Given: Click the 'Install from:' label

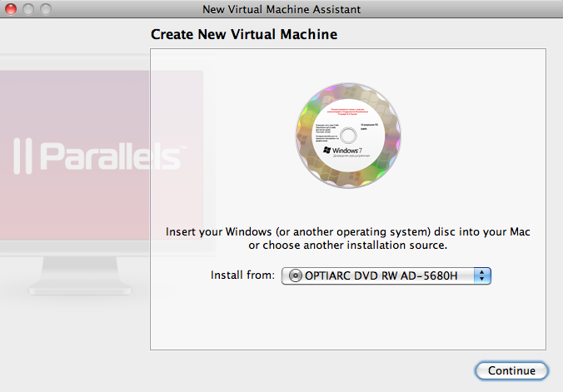Looking at the screenshot, I should point(242,275).
